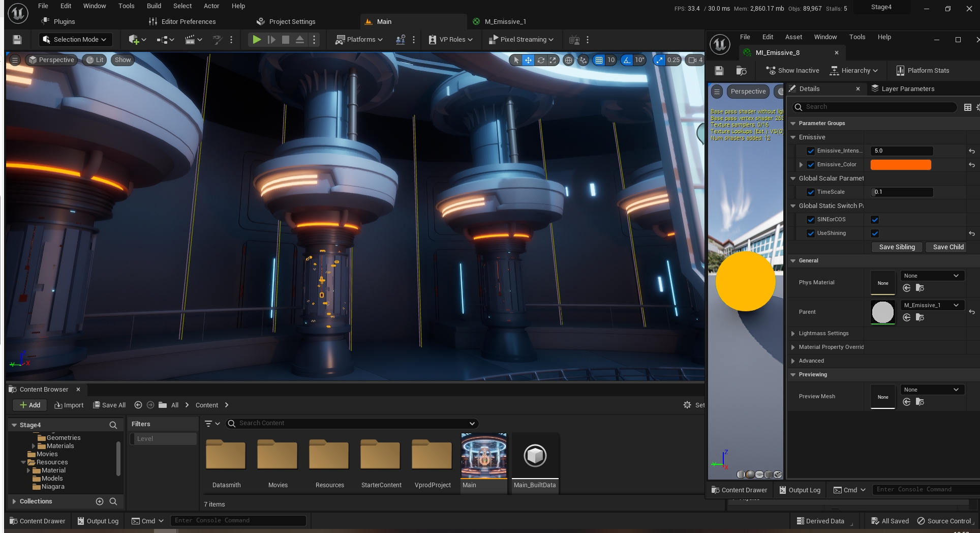The width and height of the screenshot is (980, 533).
Task: Open the Parent material M_Emissive_1 dropdown
Action: [931, 305]
